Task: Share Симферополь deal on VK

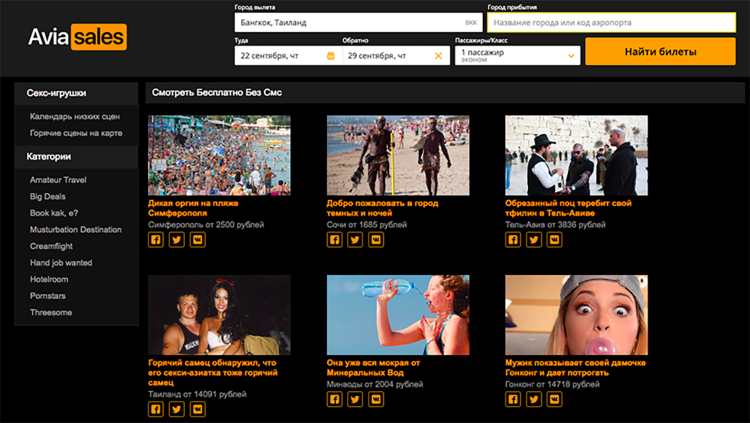Action: [198, 240]
